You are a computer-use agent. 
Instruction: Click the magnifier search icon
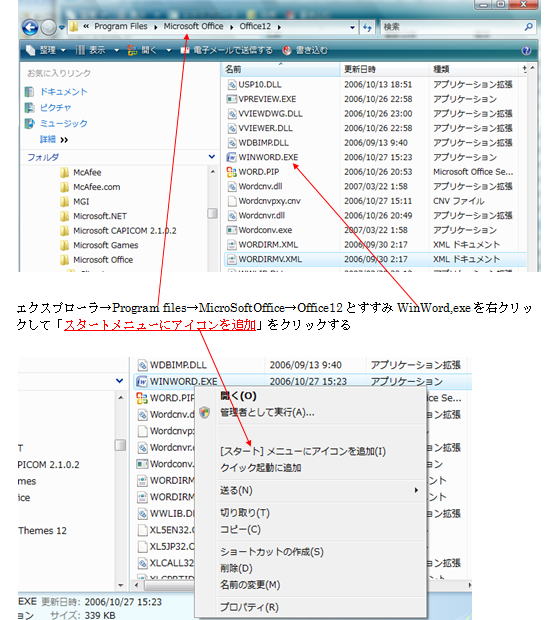[528, 27]
